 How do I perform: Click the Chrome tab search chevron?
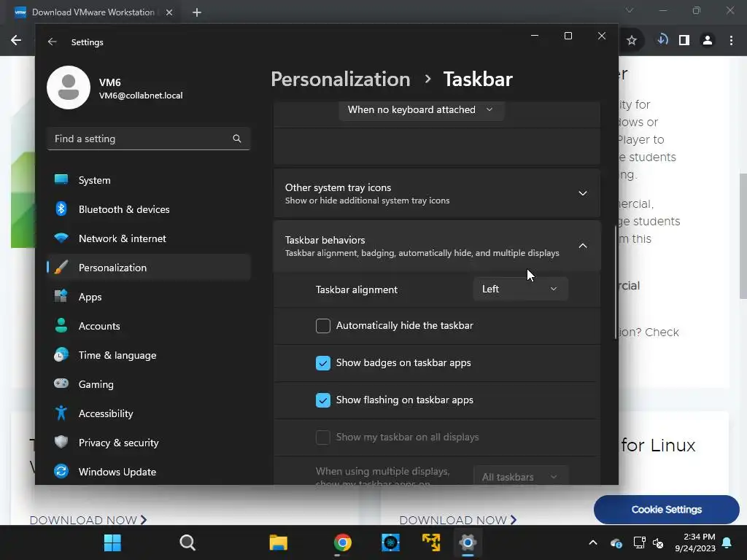(630, 10)
